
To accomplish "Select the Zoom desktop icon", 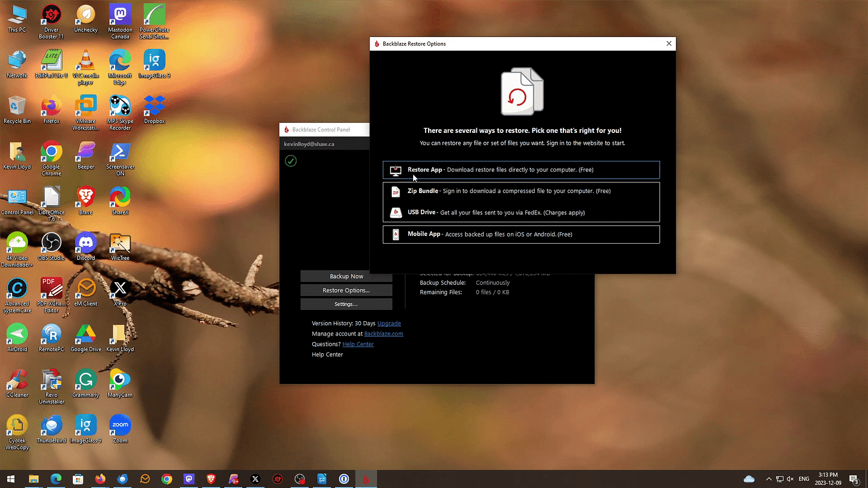I will (120, 430).
